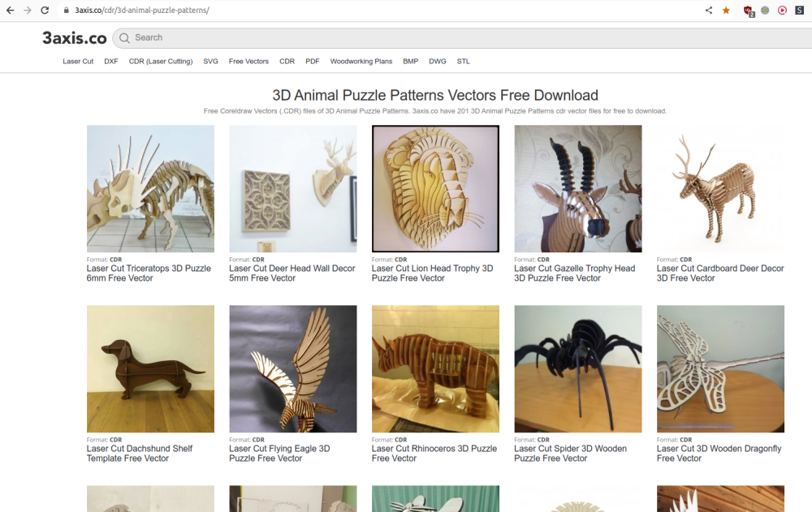
Task: Click the site padlock icon
Action: click(66, 11)
